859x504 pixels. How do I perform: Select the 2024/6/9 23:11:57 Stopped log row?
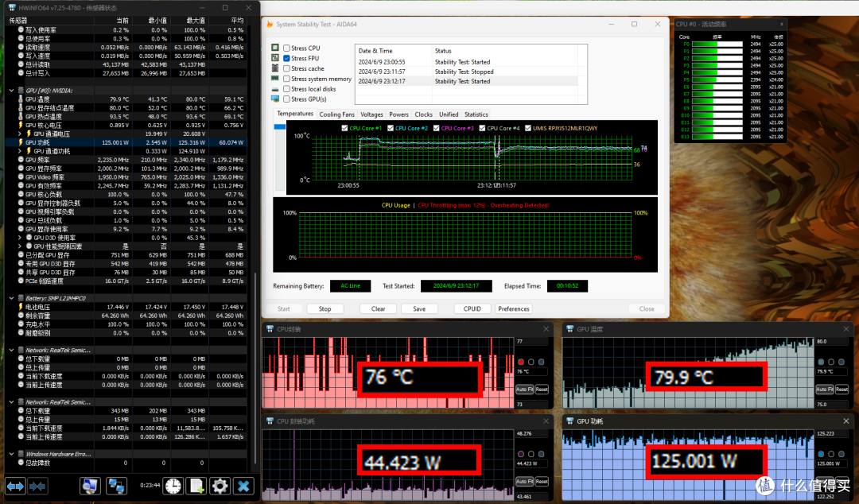[x=468, y=72]
